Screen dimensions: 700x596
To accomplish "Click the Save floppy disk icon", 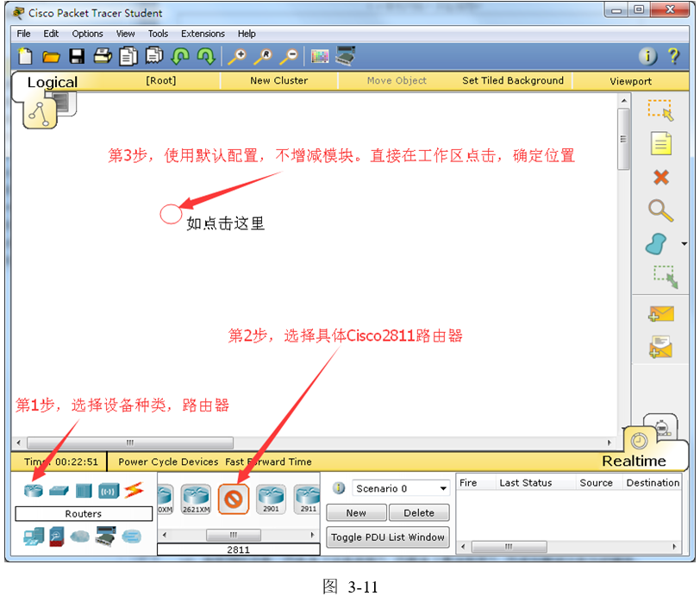I will click(x=77, y=57).
